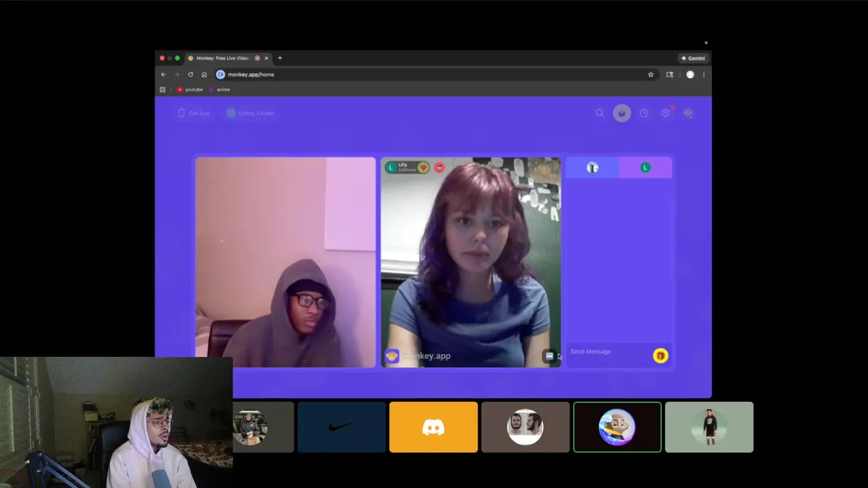Screen dimensions: 868x488
Task: Open the profile avatar in Monkey header
Action: (688, 113)
